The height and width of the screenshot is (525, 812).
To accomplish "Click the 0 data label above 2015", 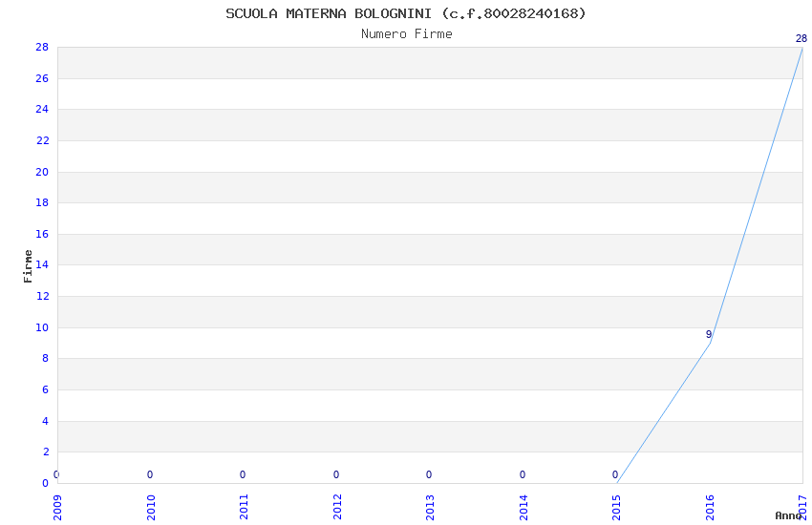I will (x=615, y=474).
